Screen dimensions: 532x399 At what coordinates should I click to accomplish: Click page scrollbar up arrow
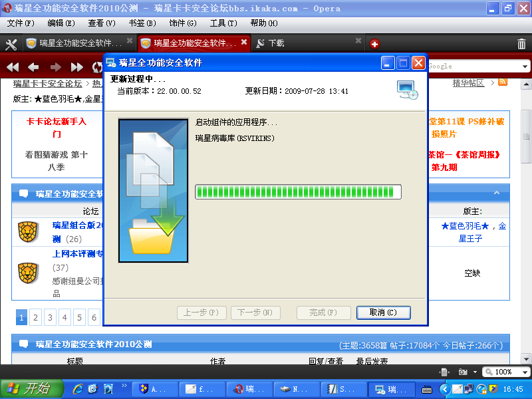[x=526, y=84]
